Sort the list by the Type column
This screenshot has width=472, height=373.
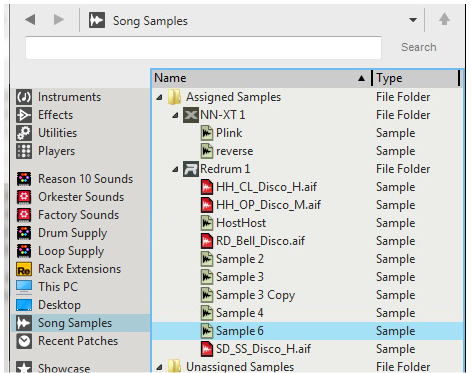click(x=417, y=78)
